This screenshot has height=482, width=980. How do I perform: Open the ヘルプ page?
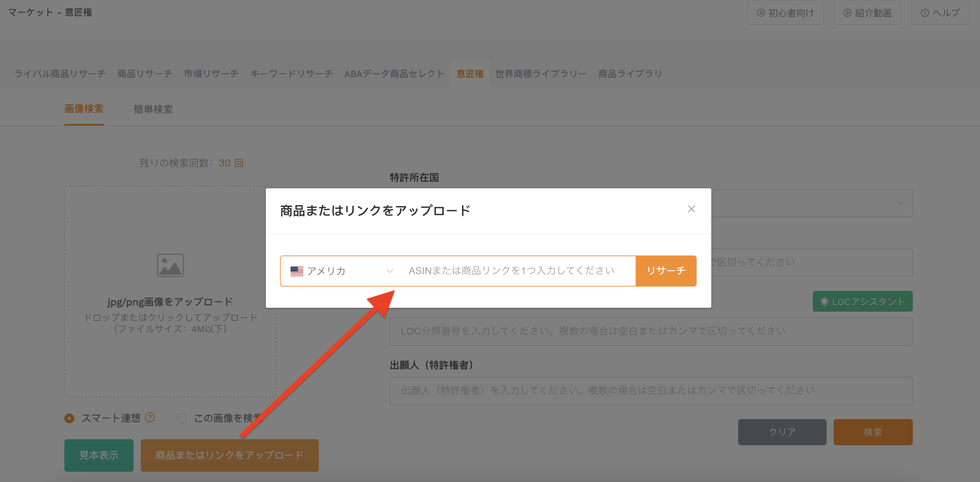click(x=940, y=13)
